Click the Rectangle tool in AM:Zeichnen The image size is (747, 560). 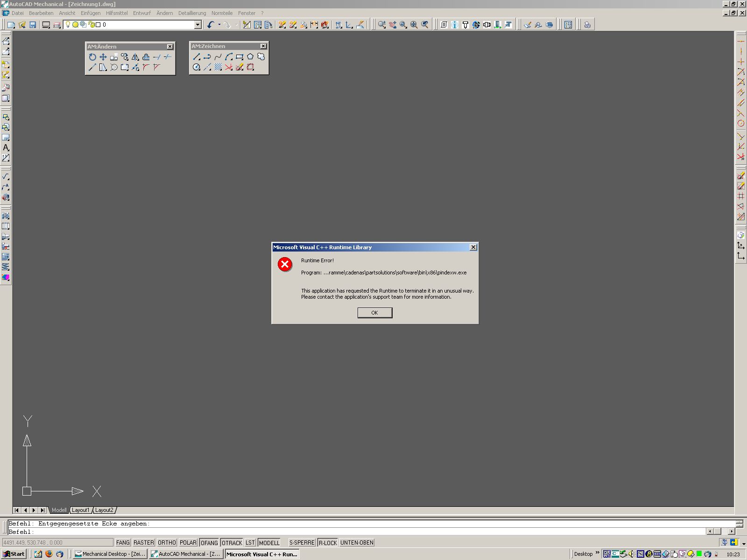(x=240, y=57)
